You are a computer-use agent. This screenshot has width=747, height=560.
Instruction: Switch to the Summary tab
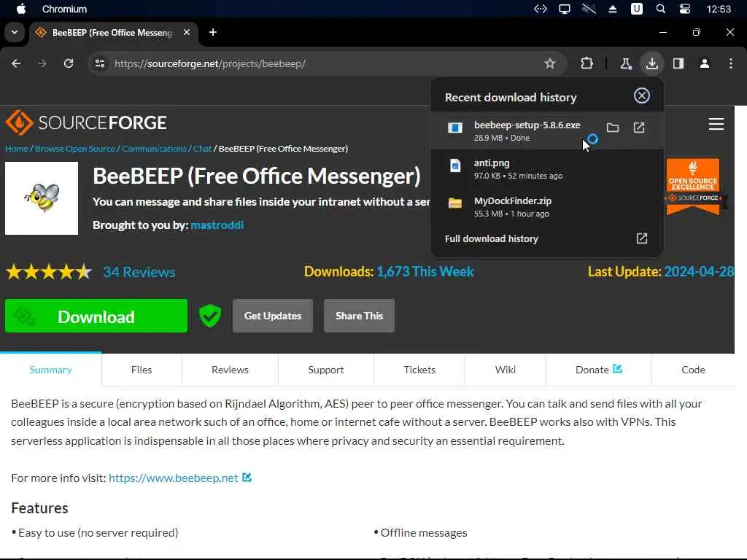(x=50, y=370)
